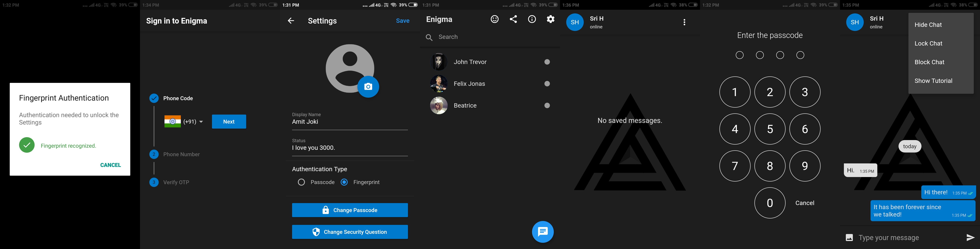Image resolution: width=980 pixels, height=249 pixels.
Task: Open the three-dot menu in Sri H chat
Action: (x=684, y=22)
